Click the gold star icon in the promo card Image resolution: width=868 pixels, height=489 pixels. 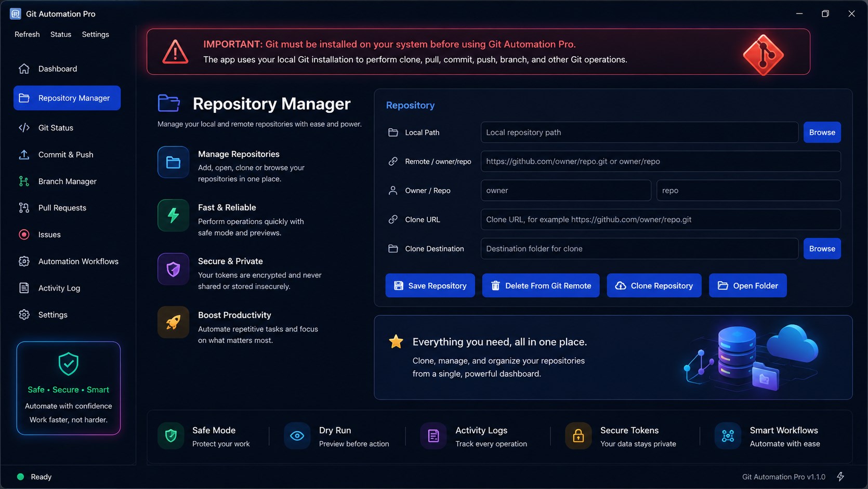[396, 341]
